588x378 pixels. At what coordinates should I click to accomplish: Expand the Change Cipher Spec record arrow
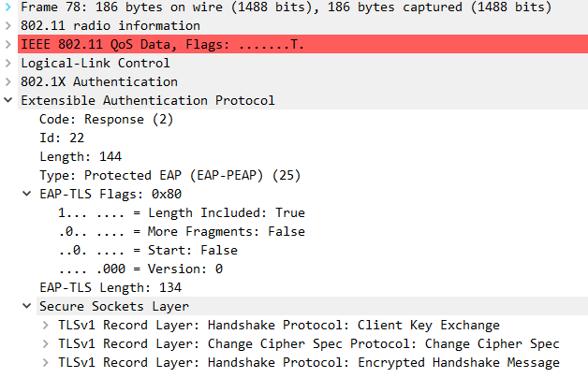click(47, 343)
